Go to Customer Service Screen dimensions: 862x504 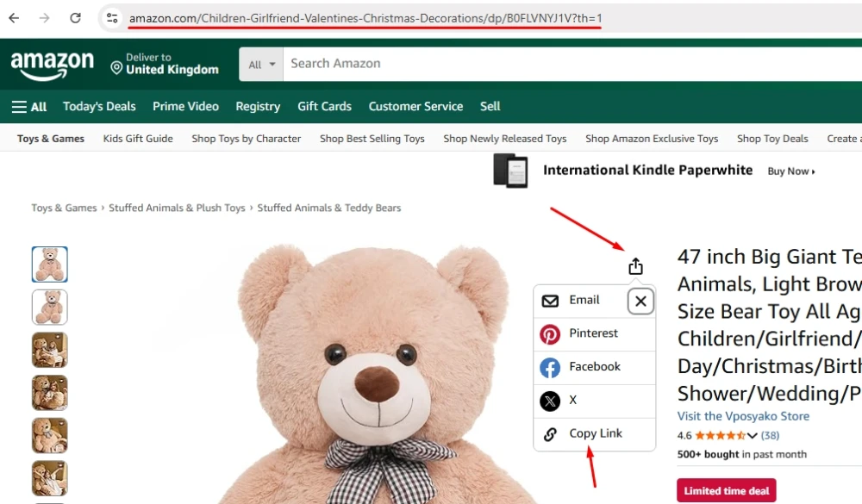click(415, 106)
